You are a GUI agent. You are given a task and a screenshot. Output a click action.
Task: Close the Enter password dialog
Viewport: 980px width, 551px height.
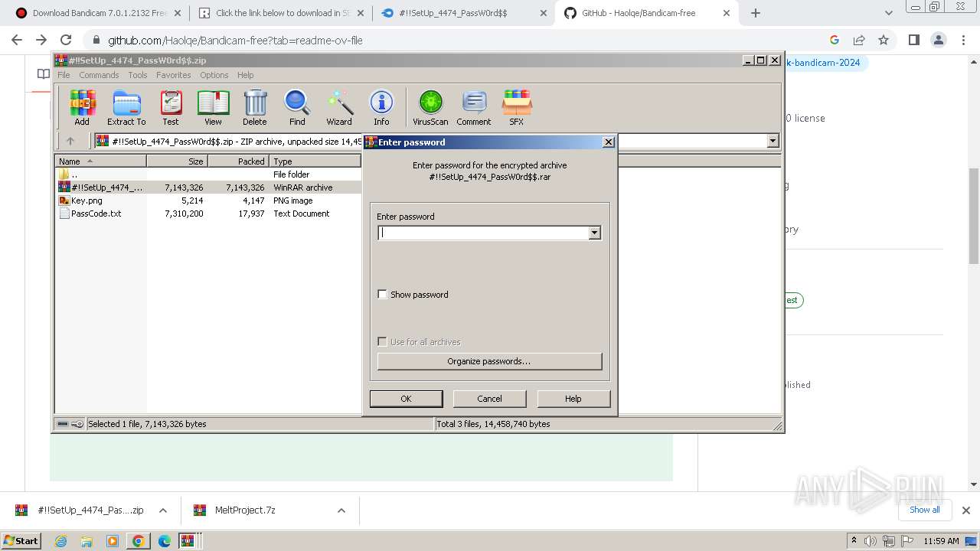[608, 142]
